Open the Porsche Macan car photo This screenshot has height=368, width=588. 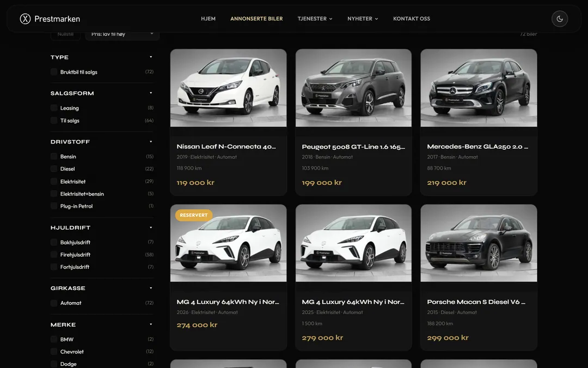[479, 243]
